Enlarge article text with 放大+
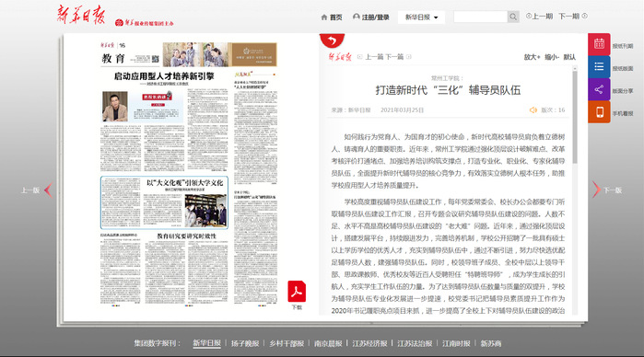The image size is (644, 357). (x=532, y=57)
